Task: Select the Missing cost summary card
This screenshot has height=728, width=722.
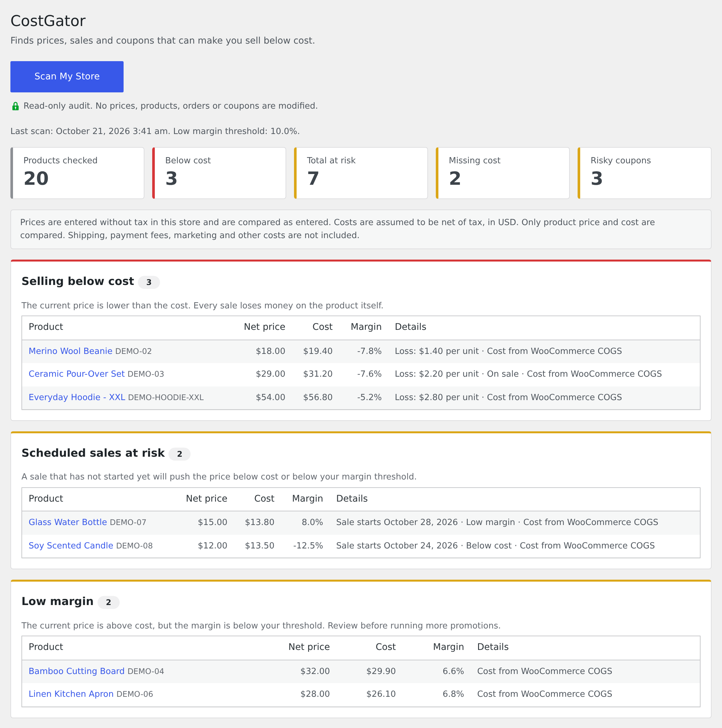Action: pyautogui.click(x=502, y=173)
